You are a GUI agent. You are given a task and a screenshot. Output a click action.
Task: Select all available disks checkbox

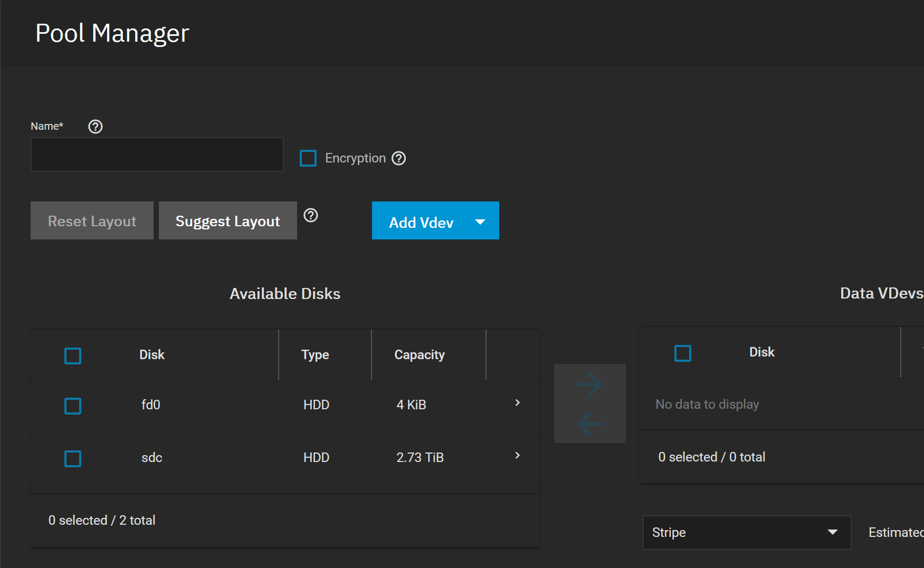(73, 355)
